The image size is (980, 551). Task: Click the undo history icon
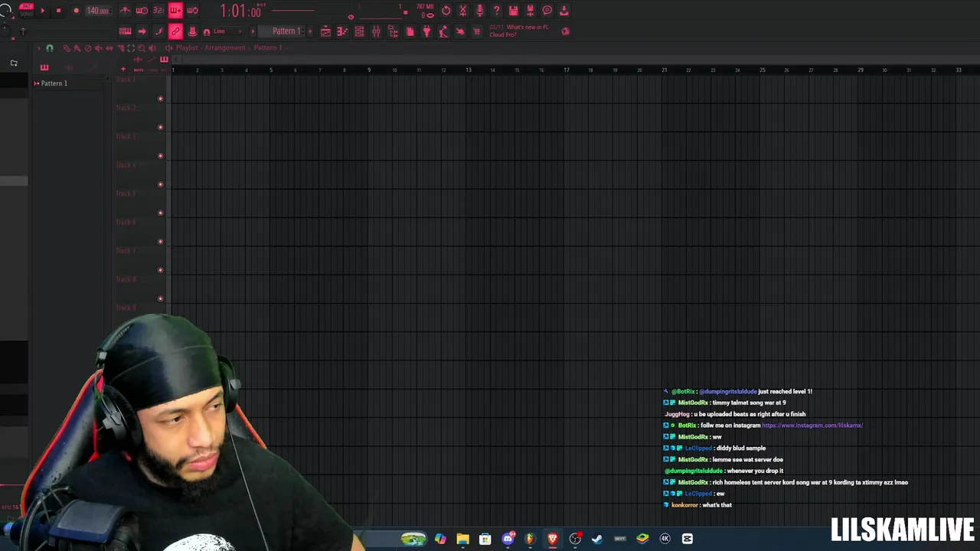pyautogui.click(x=446, y=11)
